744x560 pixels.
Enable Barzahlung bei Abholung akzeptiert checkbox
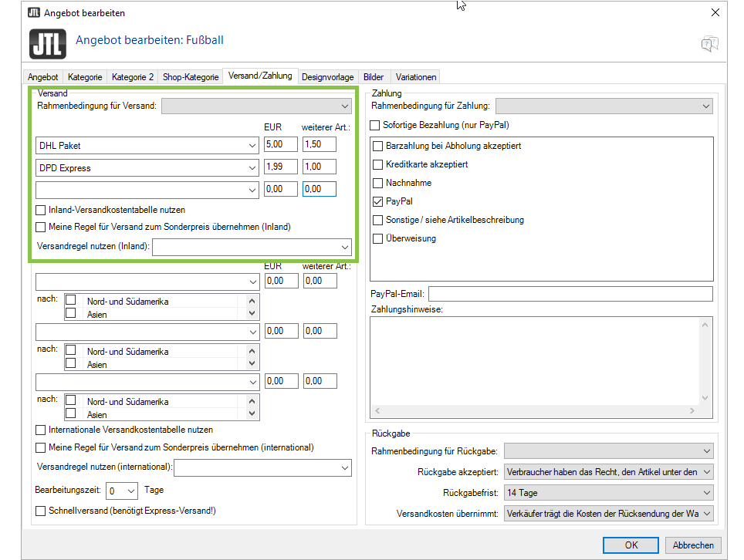point(377,146)
